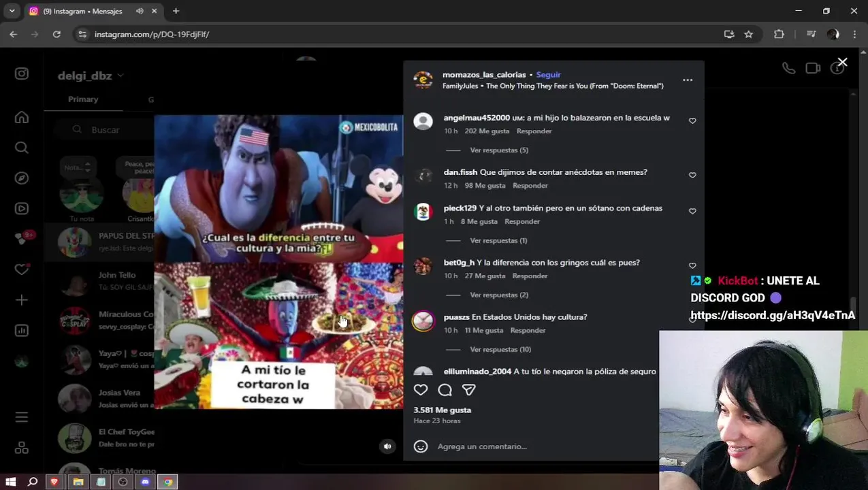Reply to angelmau452000's comment with Responder

point(534,131)
